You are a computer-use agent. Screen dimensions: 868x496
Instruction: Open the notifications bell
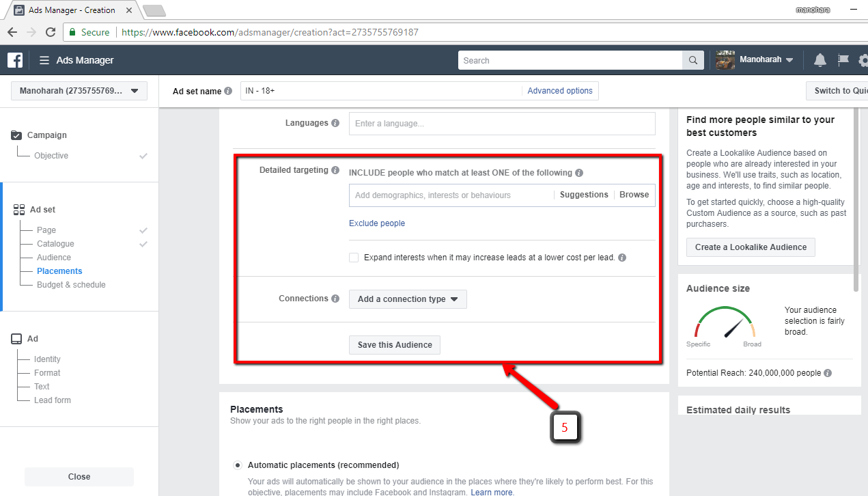820,60
